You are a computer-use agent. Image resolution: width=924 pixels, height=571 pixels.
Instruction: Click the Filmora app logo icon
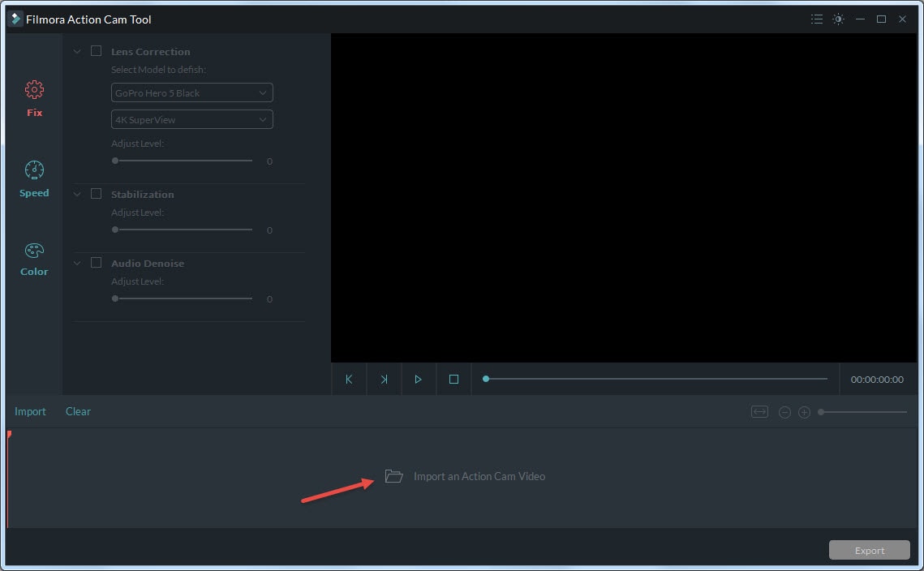click(x=15, y=19)
